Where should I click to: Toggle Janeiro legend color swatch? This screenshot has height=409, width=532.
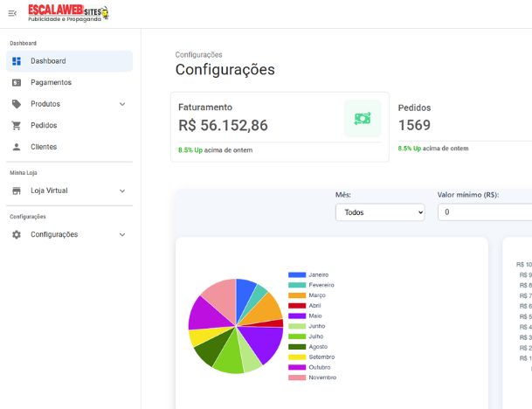coord(297,274)
